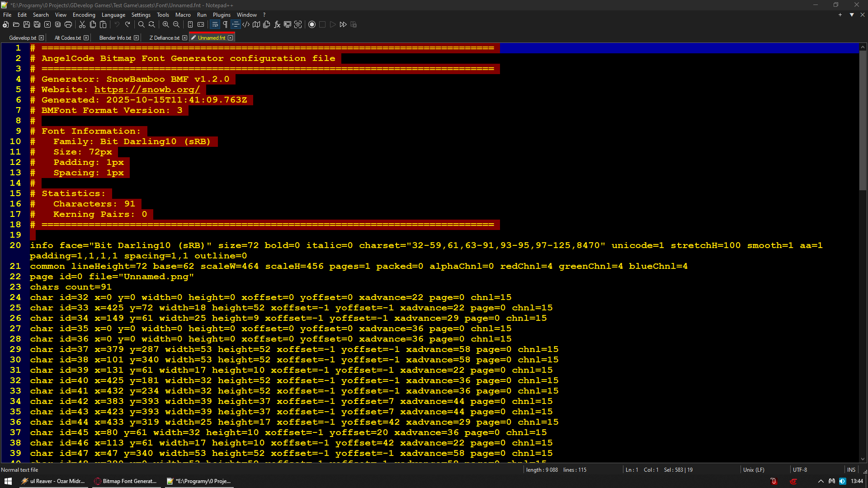
Task: Open the tab list dropdown triangle
Action: point(852,15)
